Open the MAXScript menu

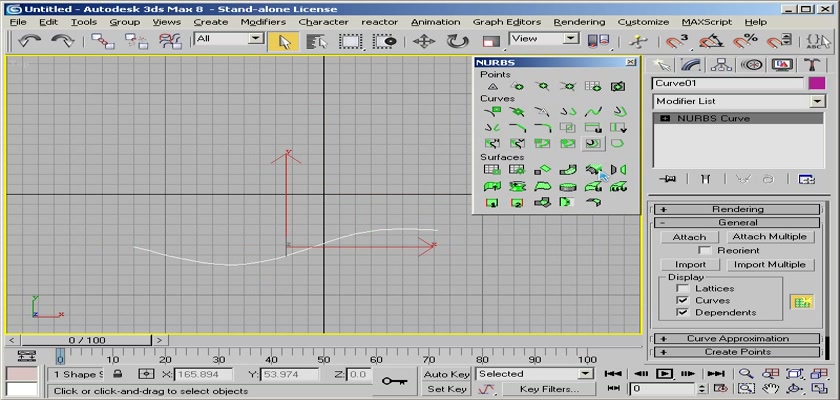point(707,22)
